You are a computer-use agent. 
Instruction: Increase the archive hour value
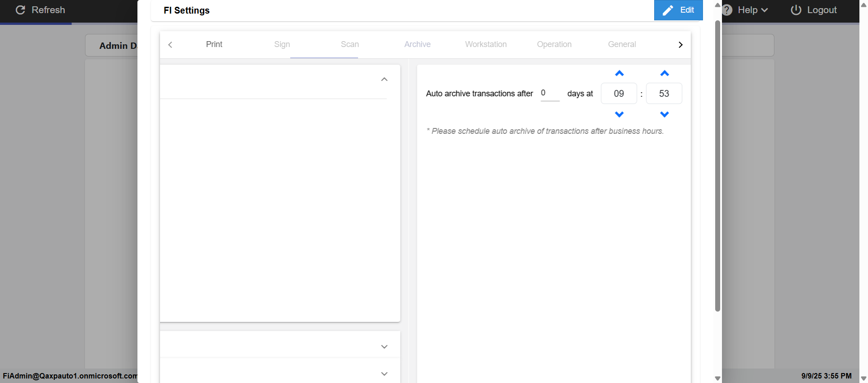pos(619,74)
